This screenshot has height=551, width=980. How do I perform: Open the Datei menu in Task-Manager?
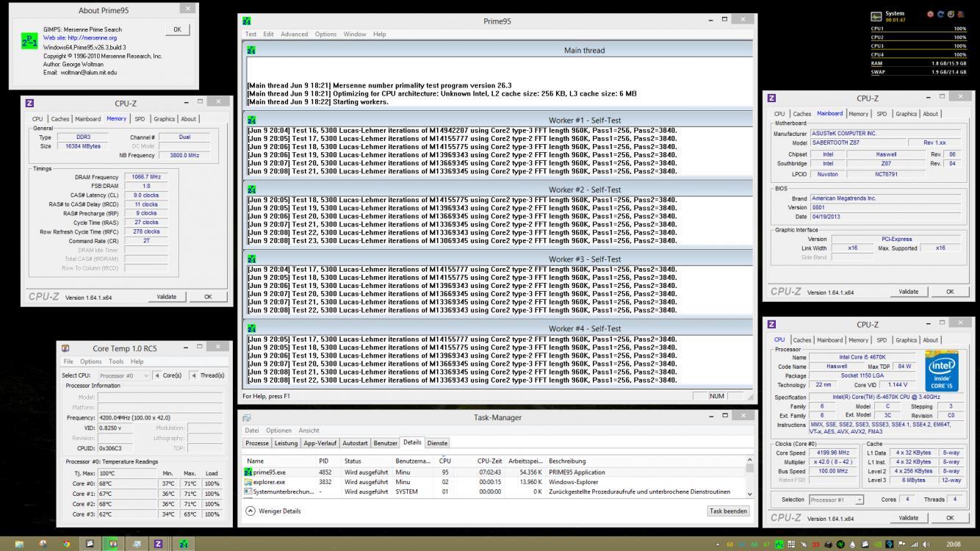[x=252, y=431]
